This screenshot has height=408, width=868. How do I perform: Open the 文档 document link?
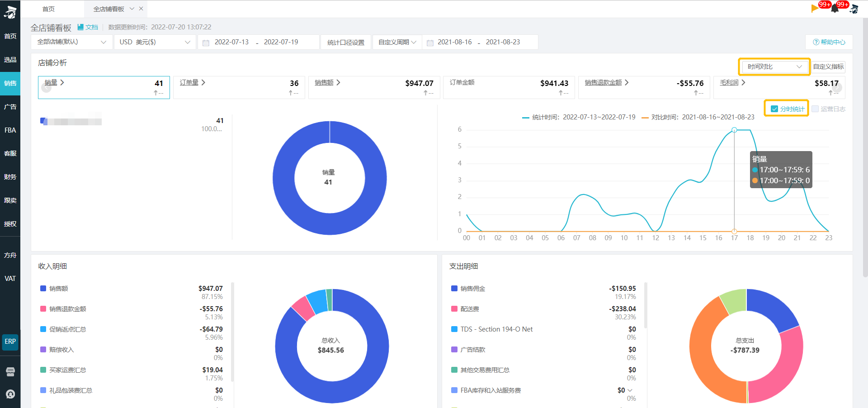tap(88, 27)
